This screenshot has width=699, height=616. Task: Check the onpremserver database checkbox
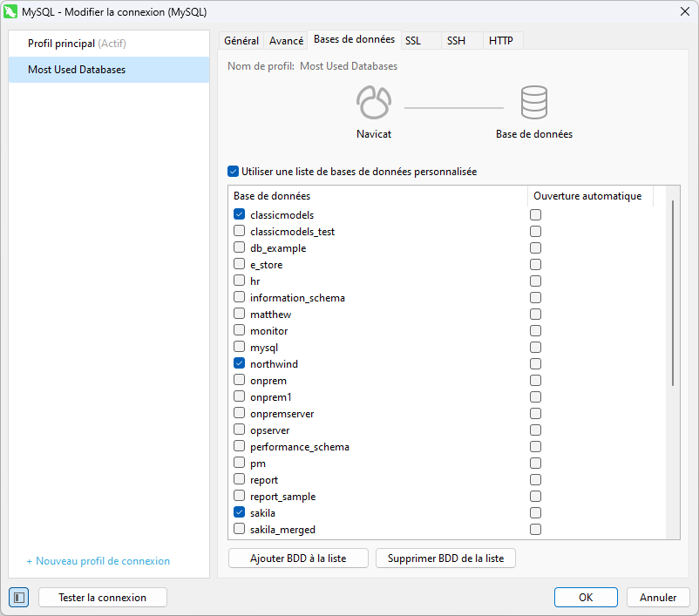click(240, 413)
